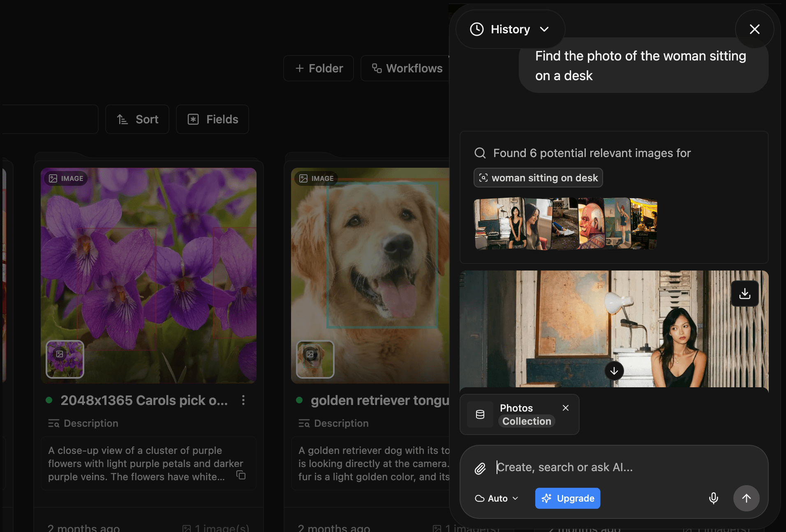Click the magnifier icon beside the found results
Screen dimensions: 786x532
pos(480,153)
